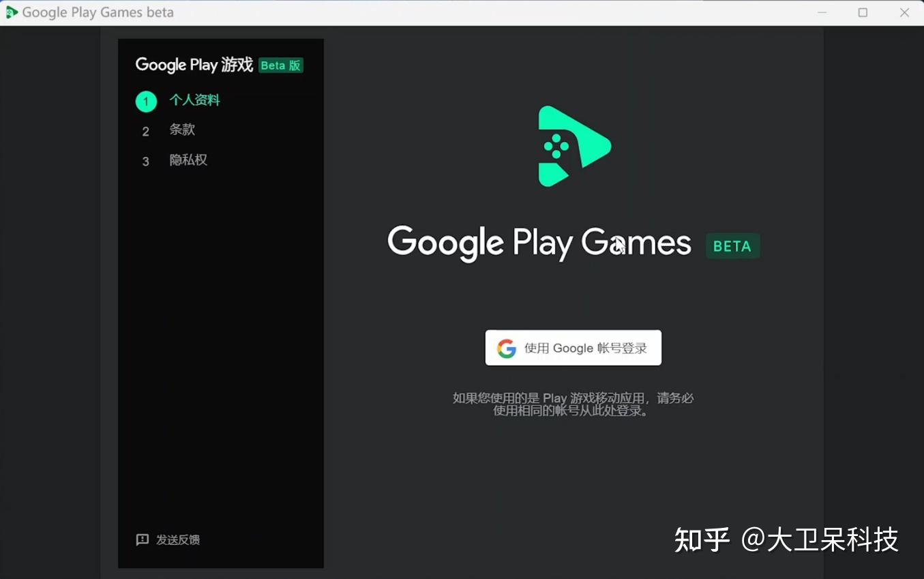Minimize the Google Play Games beta window
This screenshot has width=924, height=579.
822,12
